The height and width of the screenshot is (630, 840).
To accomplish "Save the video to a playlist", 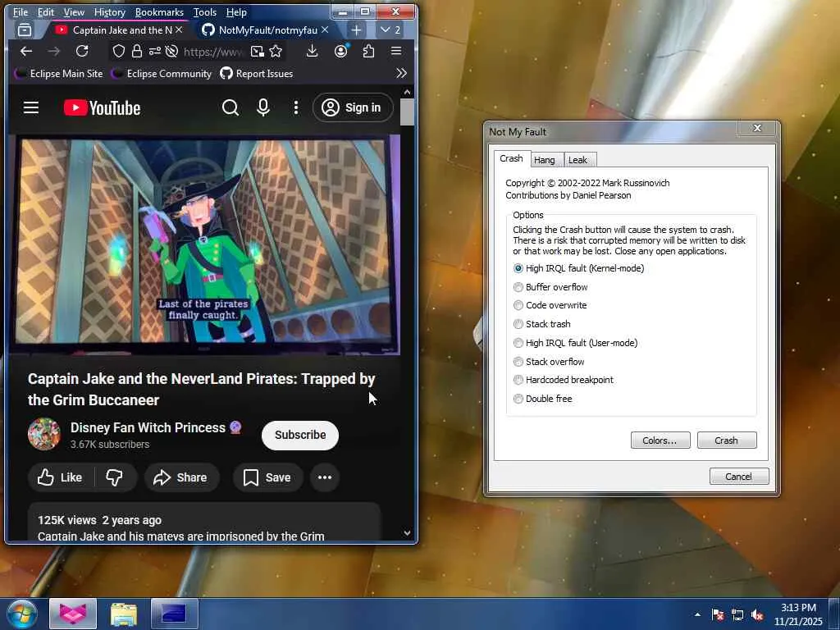I will coord(267,477).
